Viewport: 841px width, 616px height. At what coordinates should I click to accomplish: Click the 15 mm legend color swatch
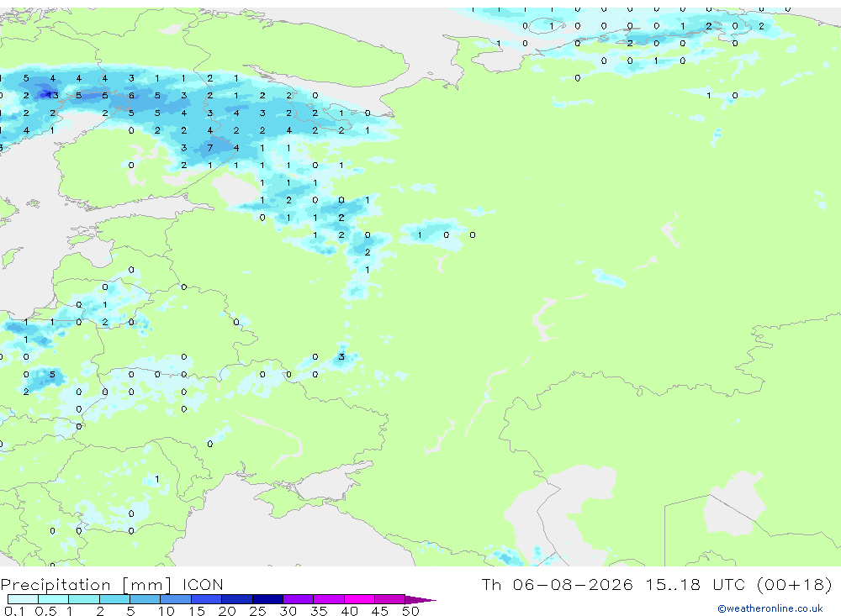point(206,599)
